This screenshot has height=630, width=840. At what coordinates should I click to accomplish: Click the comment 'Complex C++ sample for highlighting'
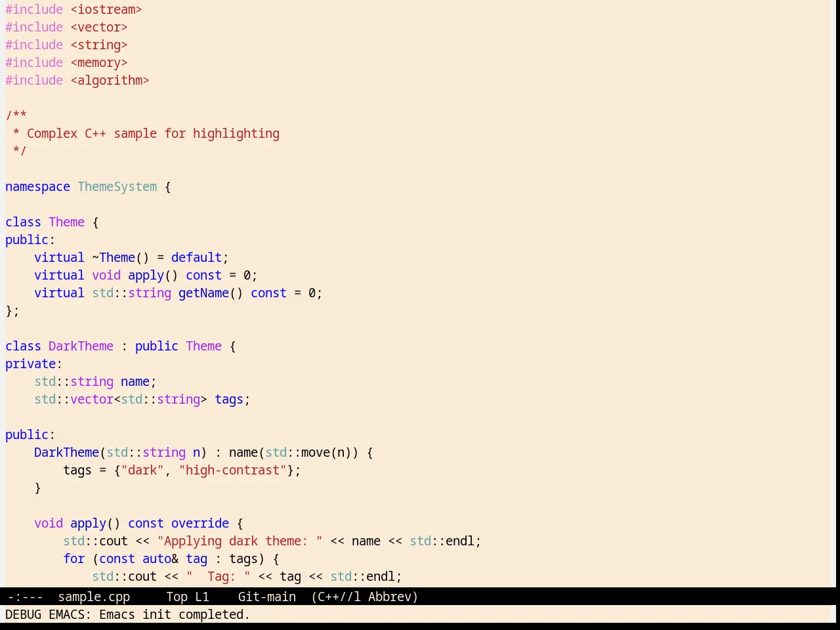[x=153, y=133]
